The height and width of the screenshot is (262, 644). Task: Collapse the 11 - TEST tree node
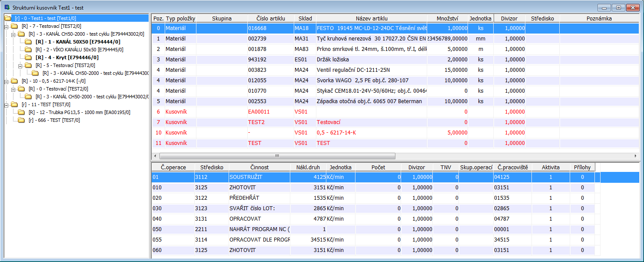[7, 104]
